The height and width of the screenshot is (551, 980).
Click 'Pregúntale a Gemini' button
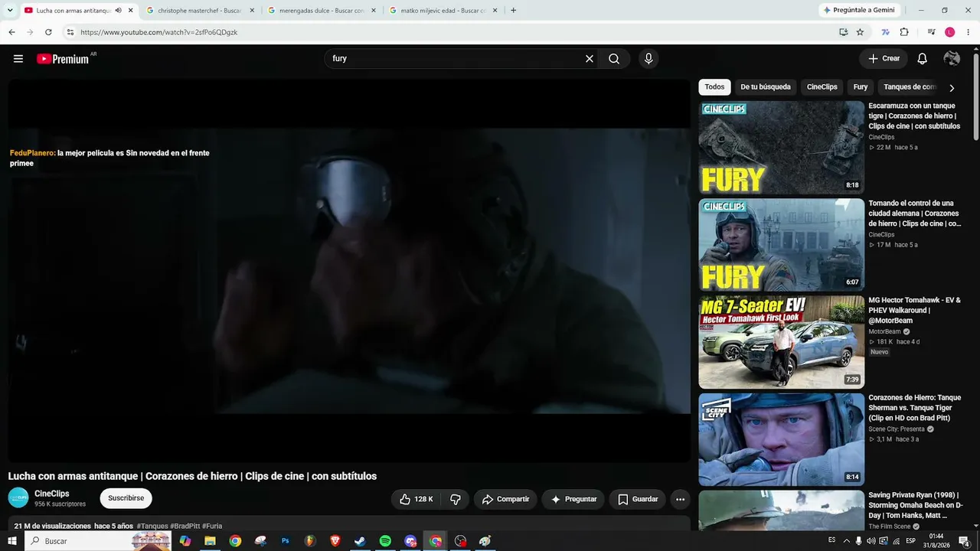(858, 10)
